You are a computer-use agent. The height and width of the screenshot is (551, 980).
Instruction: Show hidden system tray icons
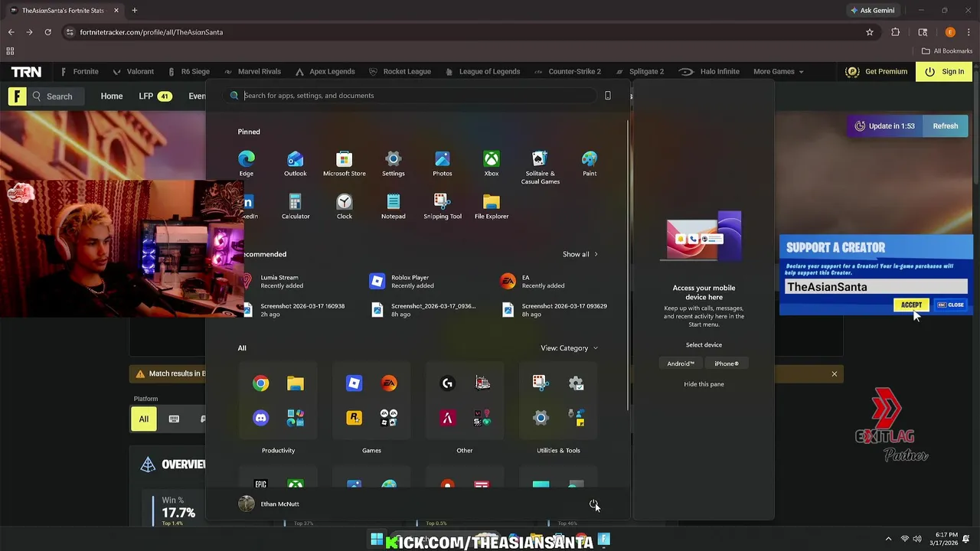tap(888, 540)
